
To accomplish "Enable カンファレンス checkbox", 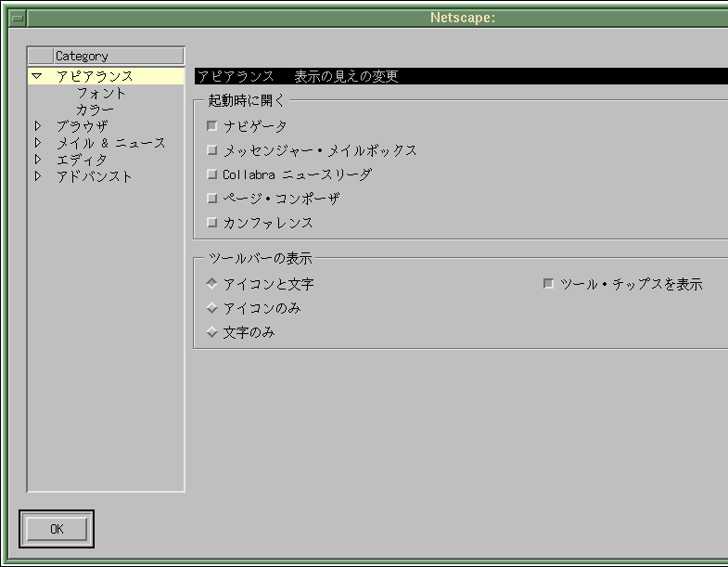I will tap(212, 223).
